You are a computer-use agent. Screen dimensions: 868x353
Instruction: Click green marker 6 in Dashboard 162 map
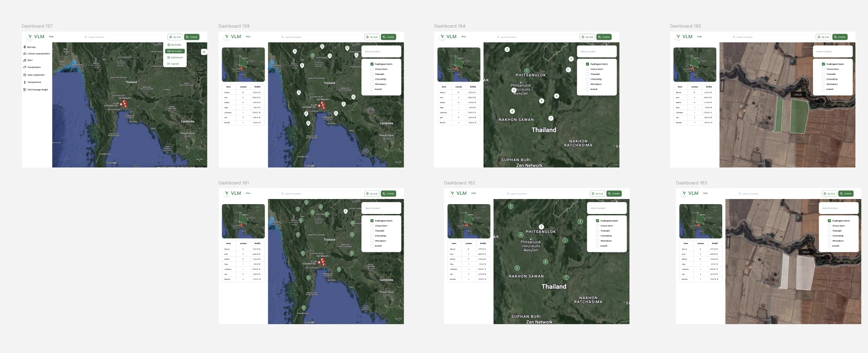(546, 261)
